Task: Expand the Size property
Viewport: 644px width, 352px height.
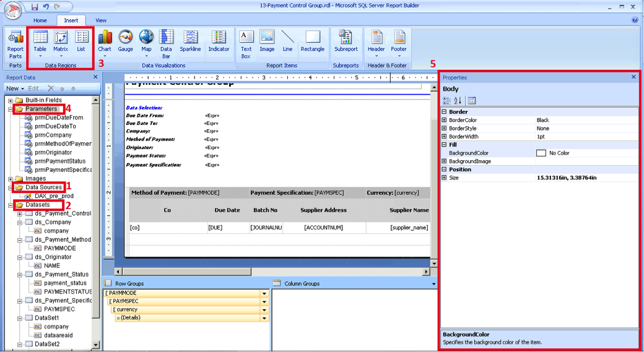Action: (444, 178)
